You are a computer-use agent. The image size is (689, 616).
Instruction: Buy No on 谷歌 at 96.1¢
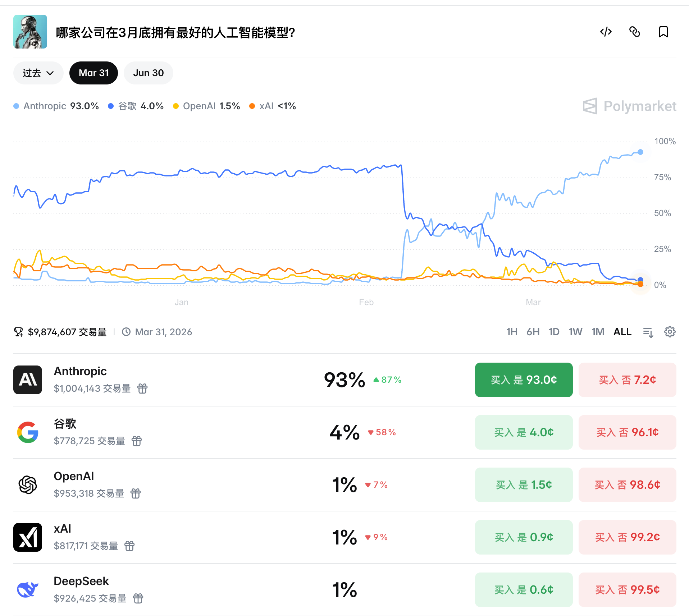click(x=627, y=432)
